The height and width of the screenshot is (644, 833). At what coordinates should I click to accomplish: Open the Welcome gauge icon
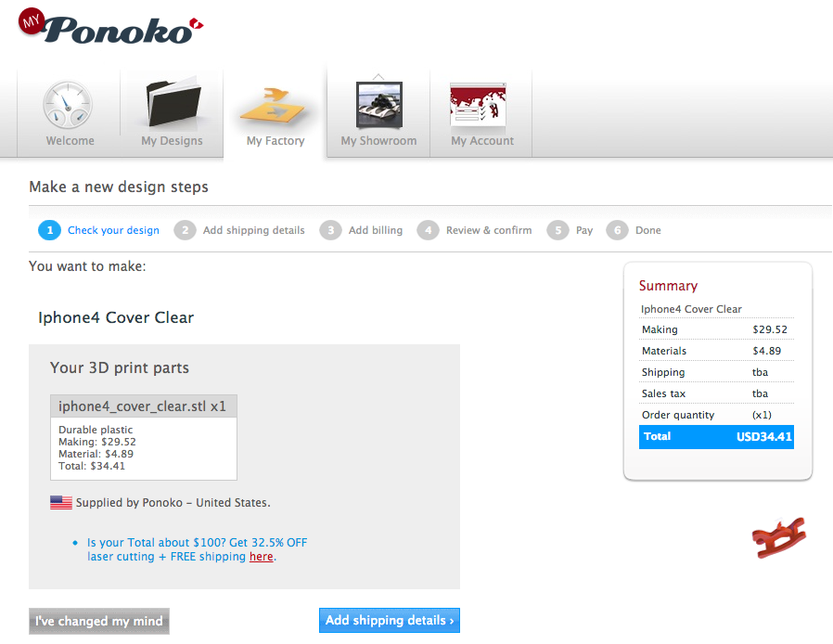point(68,105)
